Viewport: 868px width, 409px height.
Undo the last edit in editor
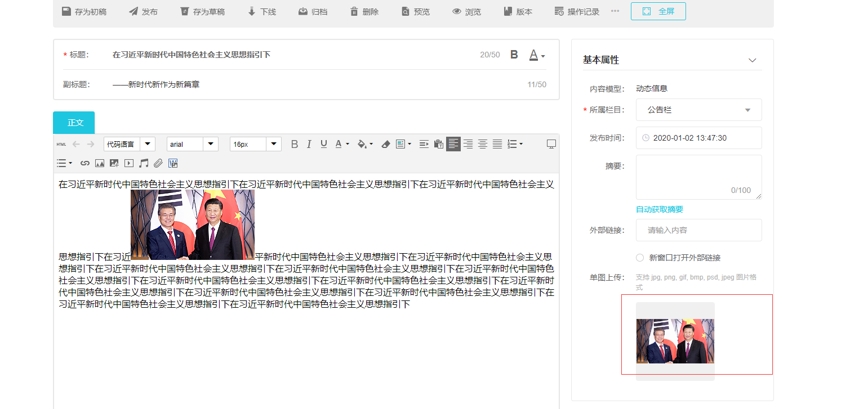click(76, 145)
